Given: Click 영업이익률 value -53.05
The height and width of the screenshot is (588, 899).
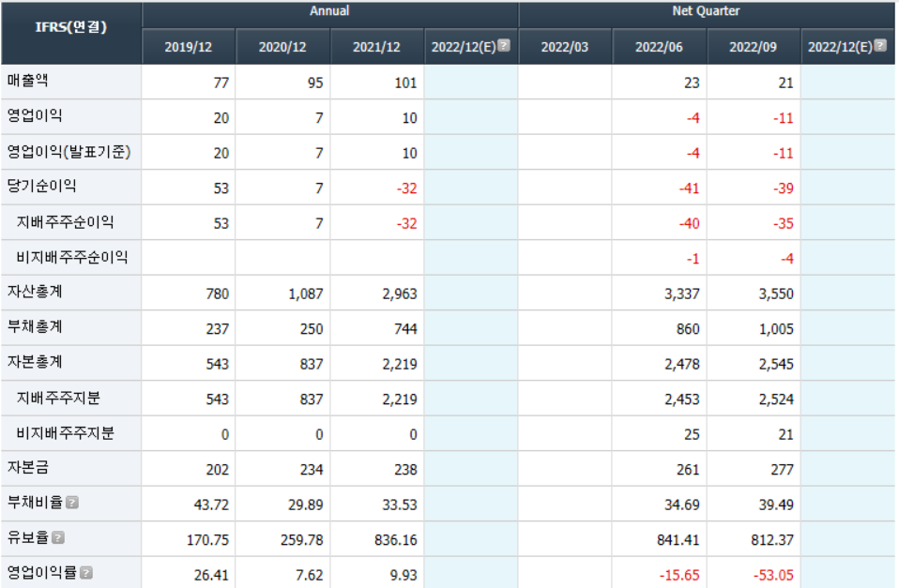Looking at the screenshot, I should (x=773, y=575).
